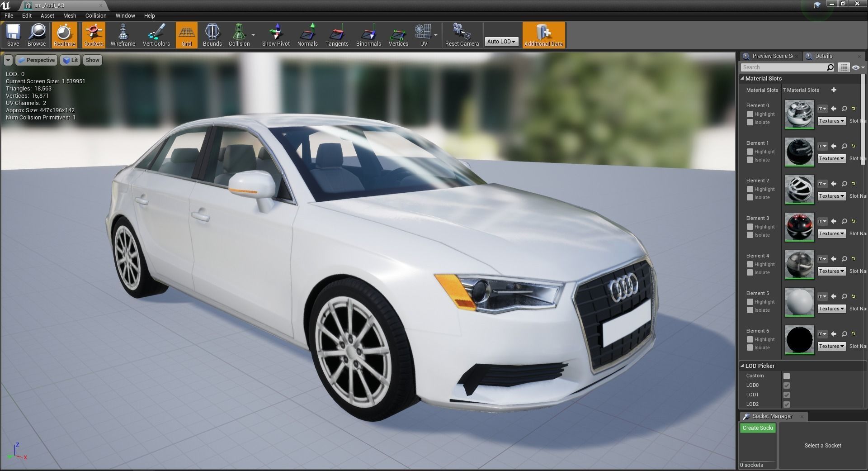
Task: Open the Auto LOD dropdown
Action: (x=501, y=41)
